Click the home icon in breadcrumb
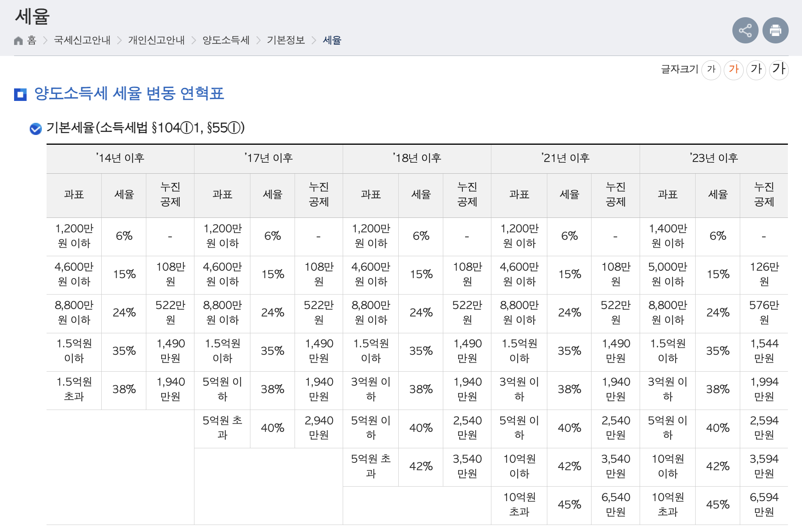The height and width of the screenshot is (532, 802). tap(18, 41)
